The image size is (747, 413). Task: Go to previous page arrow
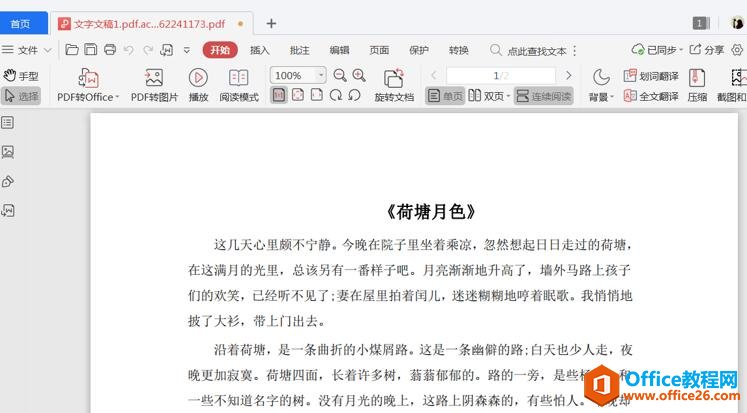pos(434,75)
